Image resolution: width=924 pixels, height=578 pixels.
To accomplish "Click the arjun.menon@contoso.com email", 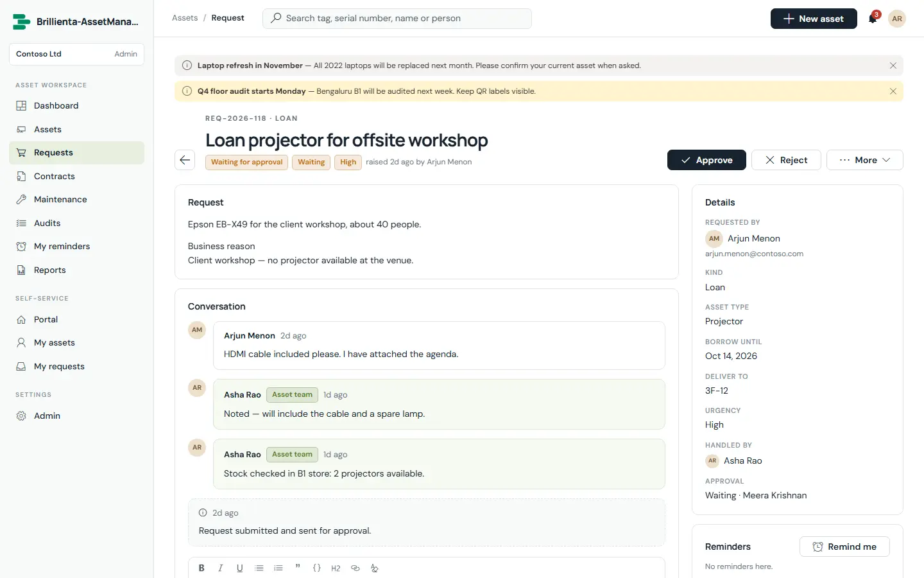I will pos(754,254).
